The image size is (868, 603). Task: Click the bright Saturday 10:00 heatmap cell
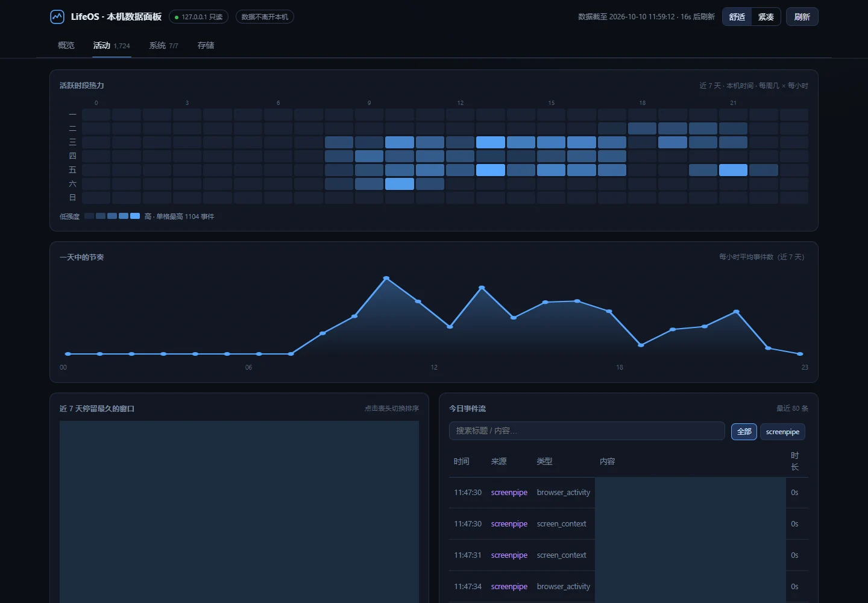[x=400, y=184]
